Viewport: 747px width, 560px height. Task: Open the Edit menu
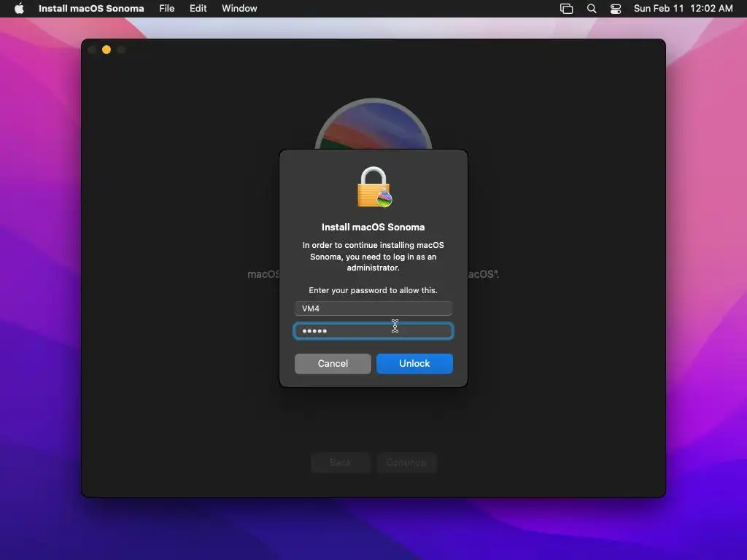tap(198, 9)
